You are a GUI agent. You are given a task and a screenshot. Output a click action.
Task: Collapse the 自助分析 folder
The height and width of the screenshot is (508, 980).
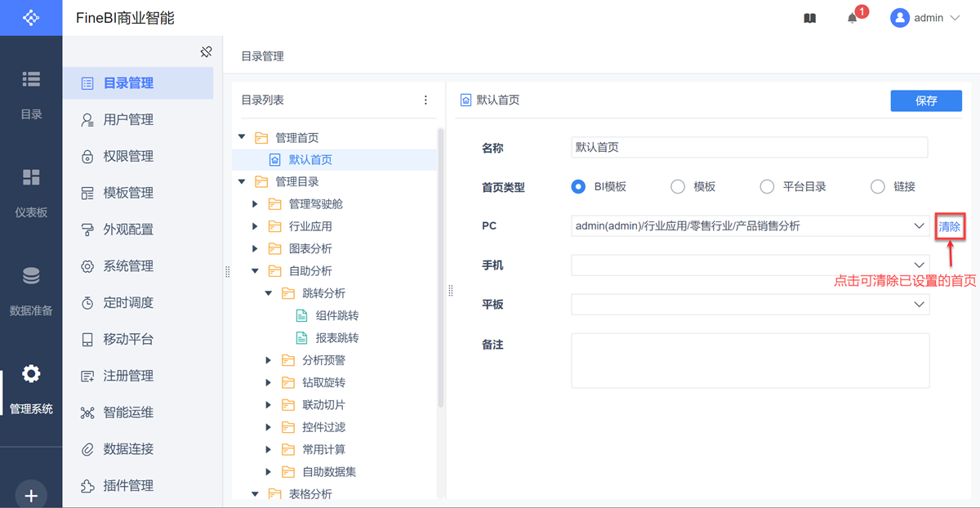click(x=255, y=271)
